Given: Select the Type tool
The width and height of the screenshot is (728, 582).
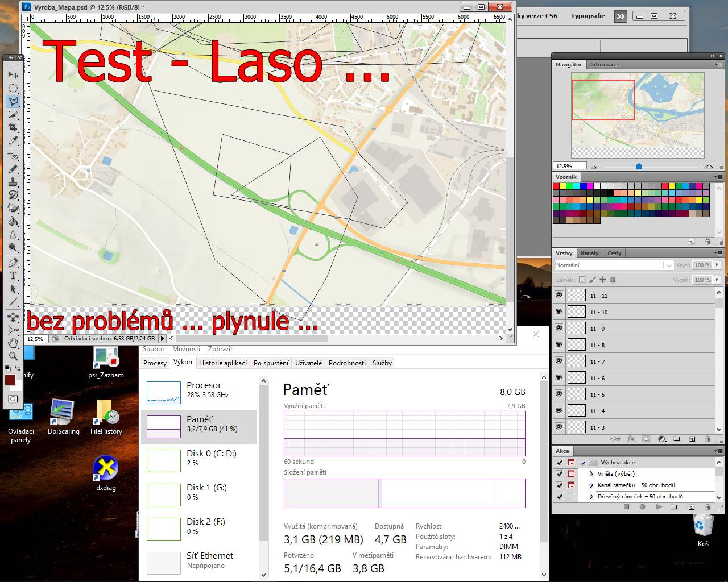Looking at the screenshot, I should click(13, 276).
